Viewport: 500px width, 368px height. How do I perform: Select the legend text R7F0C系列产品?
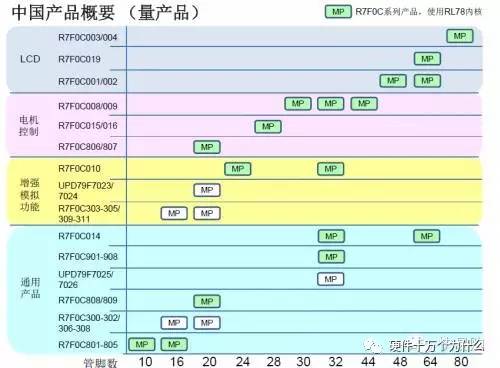coord(387,12)
